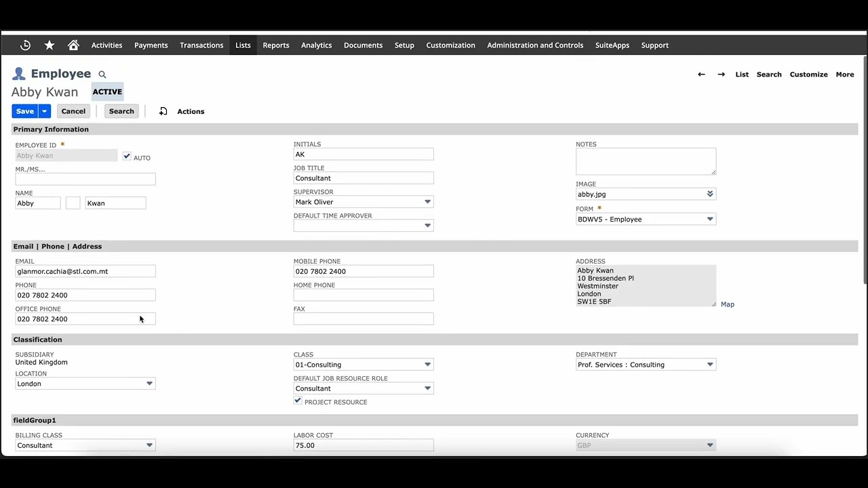This screenshot has width=868, height=488.
Task: Toggle the AUTO employee ID checkbox
Action: [127, 156]
